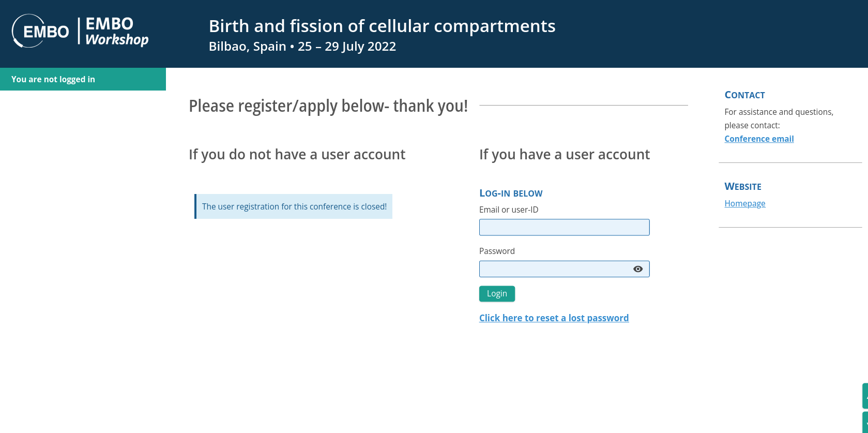The image size is (868, 433).
Task: Click the Website section heading
Action: pyautogui.click(x=742, y=187)
